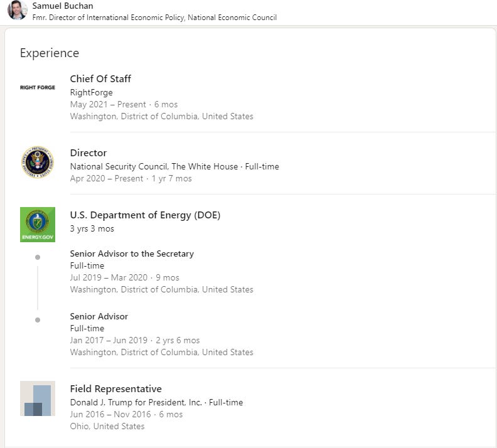Open the Chief Of Staff position title

coord(100,78)
